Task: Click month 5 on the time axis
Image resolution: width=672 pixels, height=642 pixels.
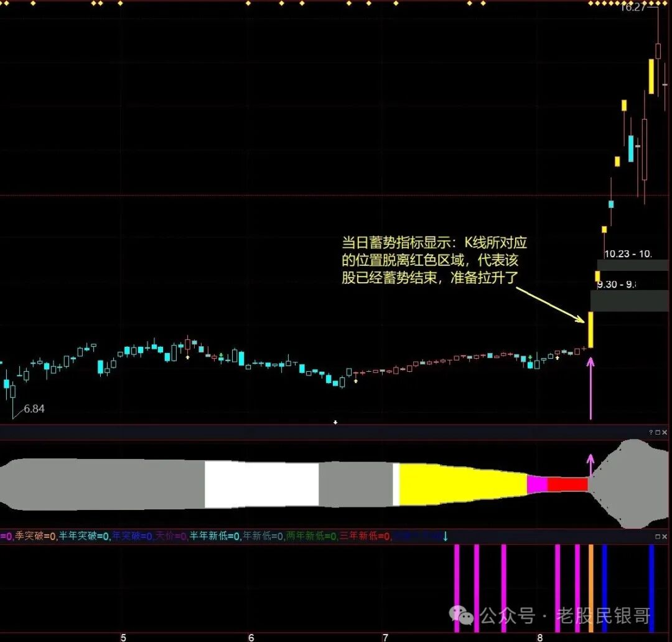Action: click(123, 637)
